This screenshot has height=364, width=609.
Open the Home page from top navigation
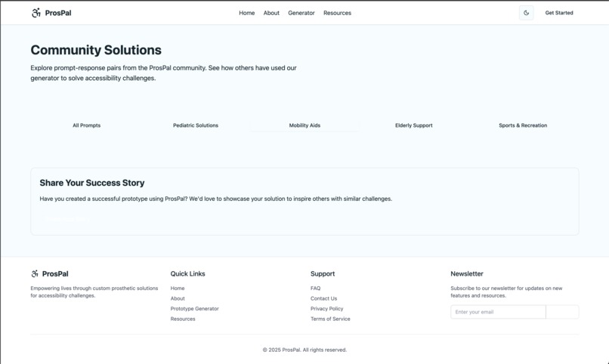click(246, 13)
